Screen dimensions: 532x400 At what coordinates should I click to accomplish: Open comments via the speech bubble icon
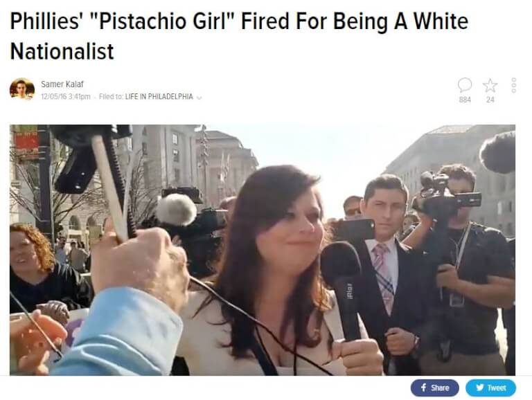click(x=465, y=85)
